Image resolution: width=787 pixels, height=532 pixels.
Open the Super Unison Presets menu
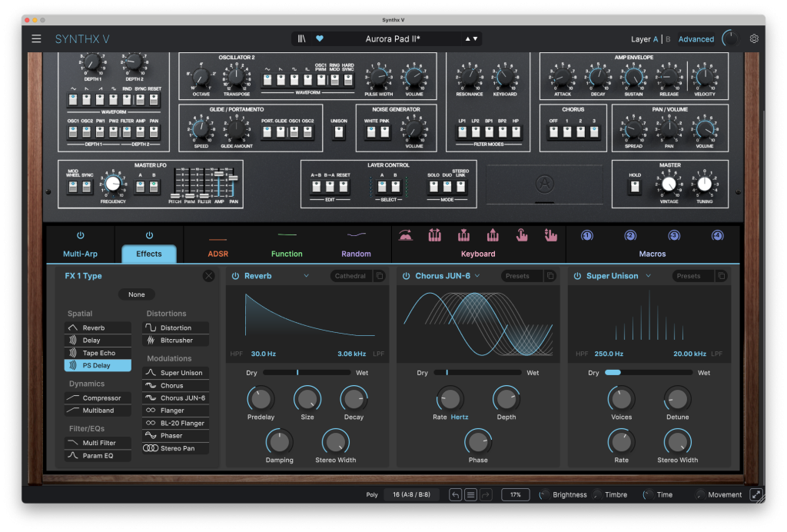tap(692, 276)
